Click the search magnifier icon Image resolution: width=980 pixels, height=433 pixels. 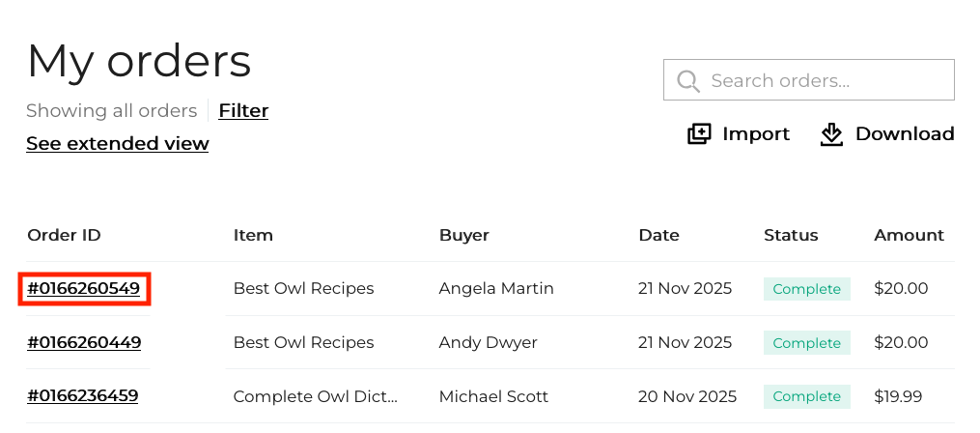pyautogui.click(x=687, y=80)
